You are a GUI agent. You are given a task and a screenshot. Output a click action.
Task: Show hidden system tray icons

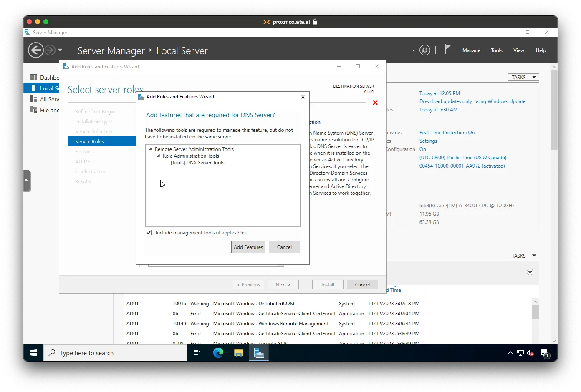point(510,353)
